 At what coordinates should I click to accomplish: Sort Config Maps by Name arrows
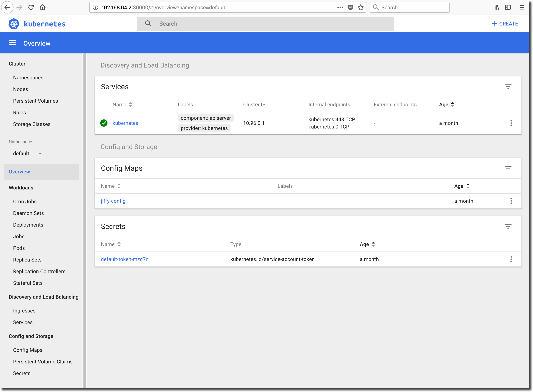coord(119,186)
